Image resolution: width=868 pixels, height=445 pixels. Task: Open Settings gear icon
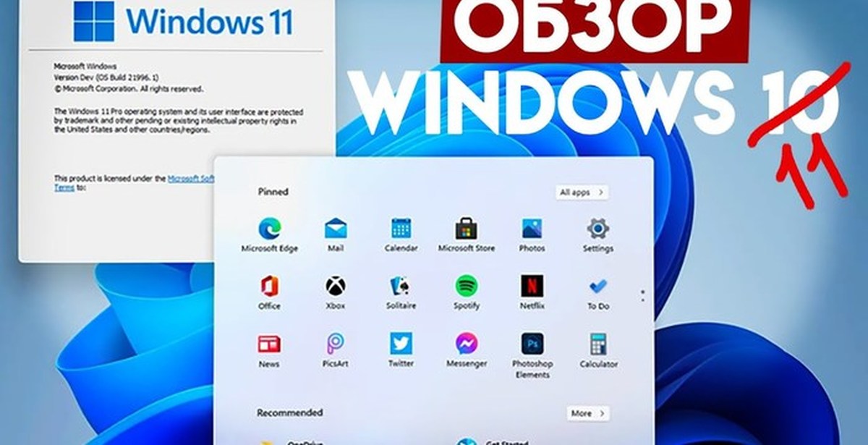597,229
